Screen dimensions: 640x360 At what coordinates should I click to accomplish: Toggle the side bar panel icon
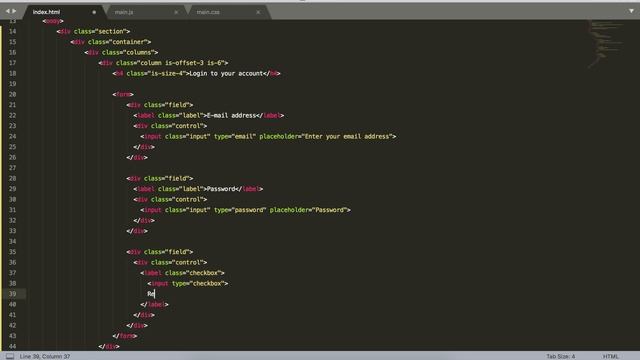point(10,356)
